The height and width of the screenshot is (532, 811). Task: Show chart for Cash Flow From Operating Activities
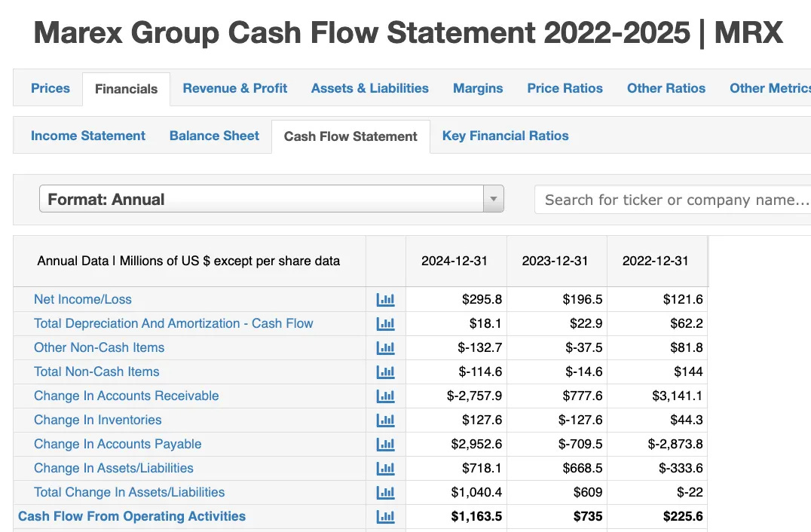point(385,516)
